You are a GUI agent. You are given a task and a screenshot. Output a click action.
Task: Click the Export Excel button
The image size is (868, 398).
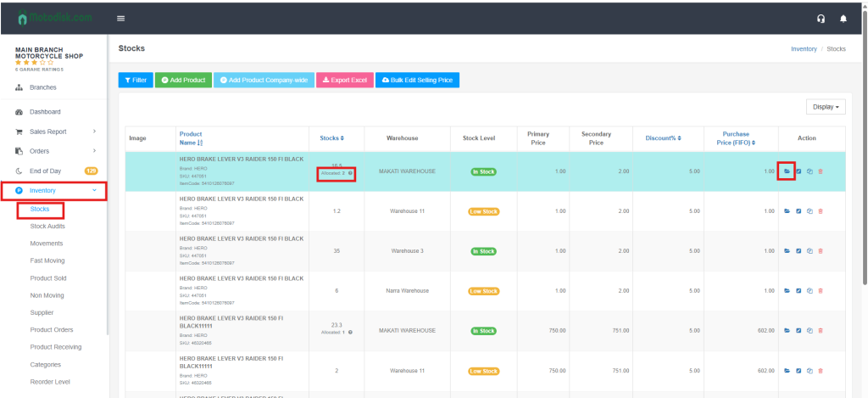pos(343,80)
